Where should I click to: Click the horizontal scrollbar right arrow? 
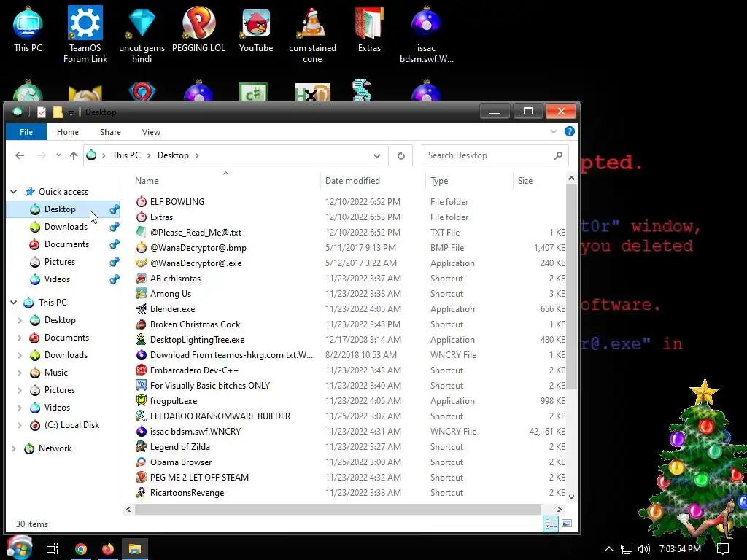[x=560, y=509]
